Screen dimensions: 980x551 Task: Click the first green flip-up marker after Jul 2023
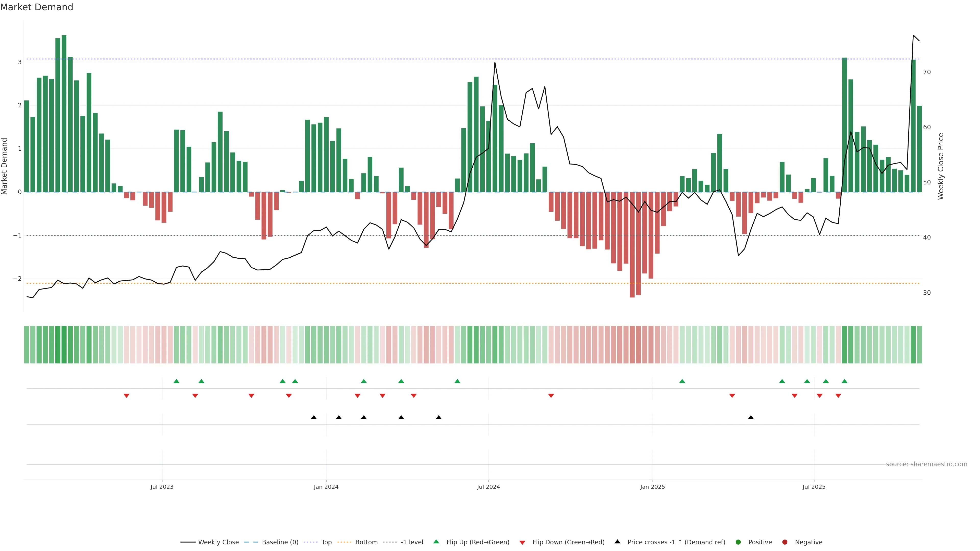point(176,381)
